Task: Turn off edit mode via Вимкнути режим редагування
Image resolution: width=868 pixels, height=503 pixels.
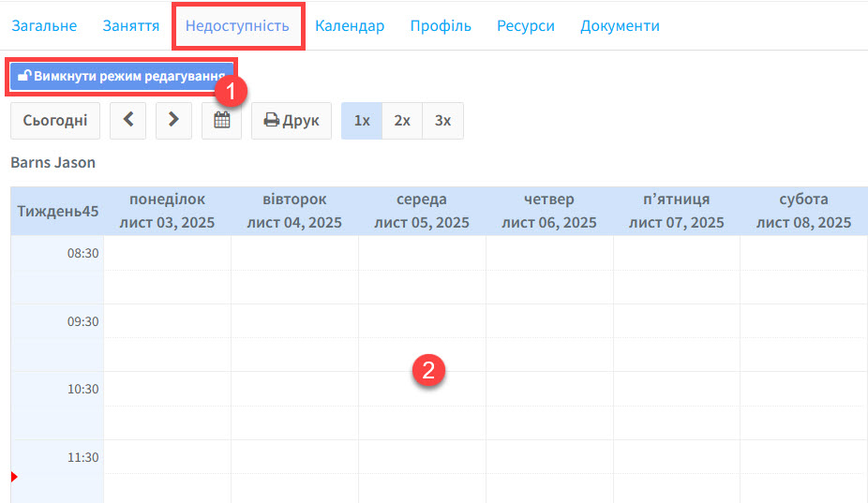Action: pos(122,76)
